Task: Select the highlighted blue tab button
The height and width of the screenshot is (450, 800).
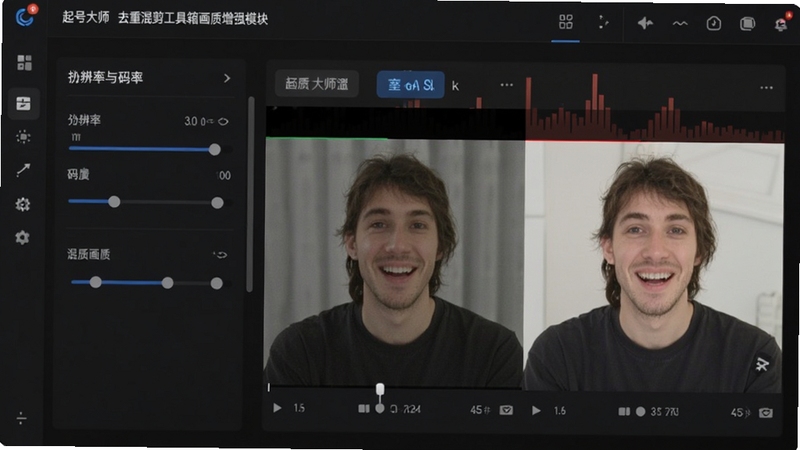Action: click(410, 85)
